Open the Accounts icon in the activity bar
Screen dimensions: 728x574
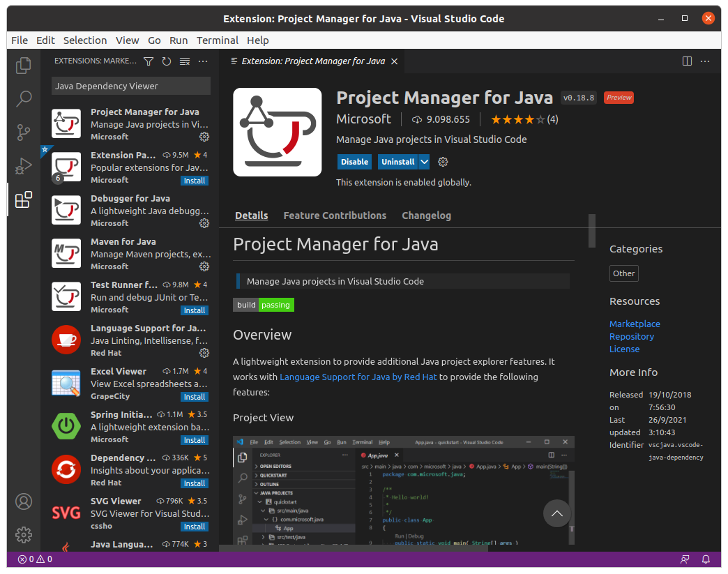pyautogui.click(x=24, y=501)
